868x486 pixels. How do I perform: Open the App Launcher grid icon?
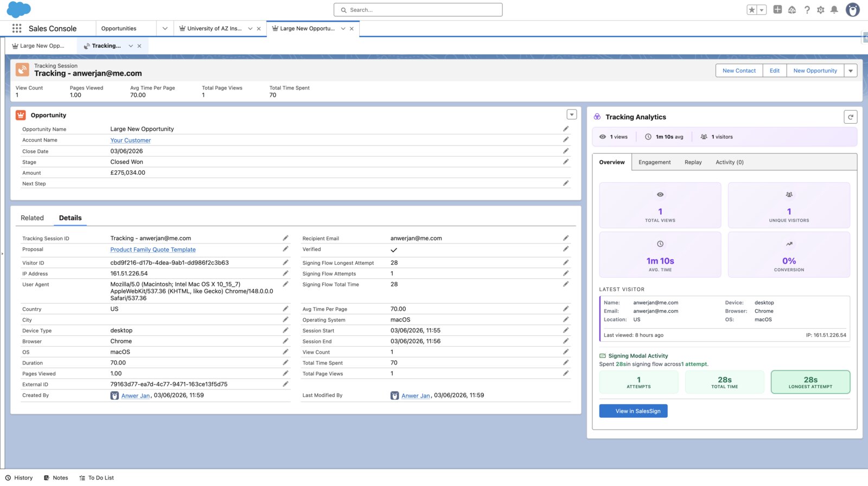[x=17, y=28]
